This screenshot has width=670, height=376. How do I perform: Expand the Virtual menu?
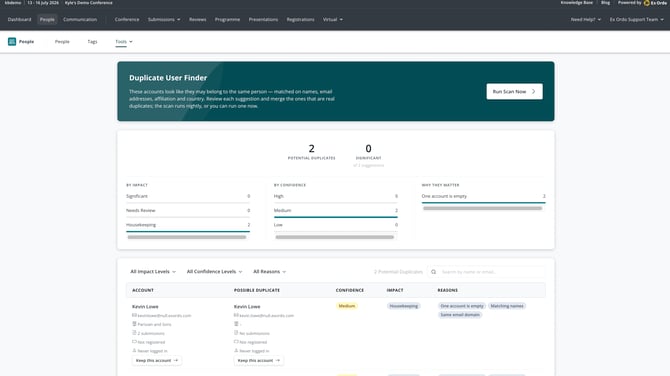coord(332,19)
